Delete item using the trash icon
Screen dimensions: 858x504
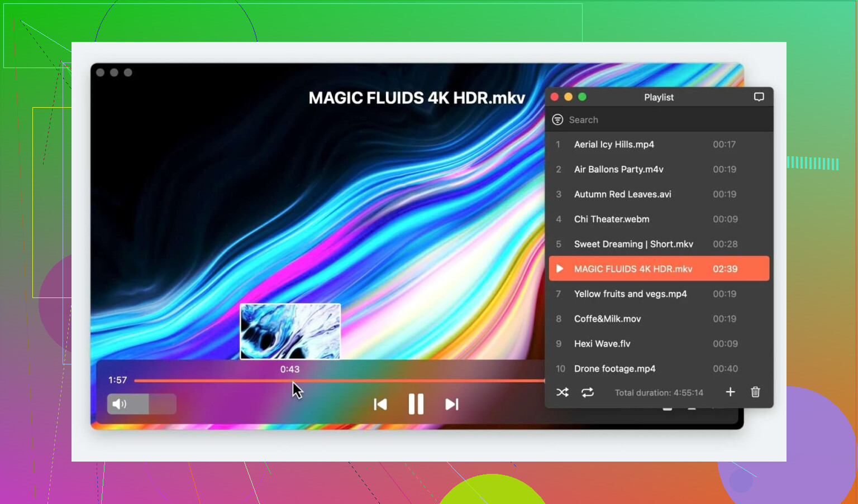(x=755, y=392)
